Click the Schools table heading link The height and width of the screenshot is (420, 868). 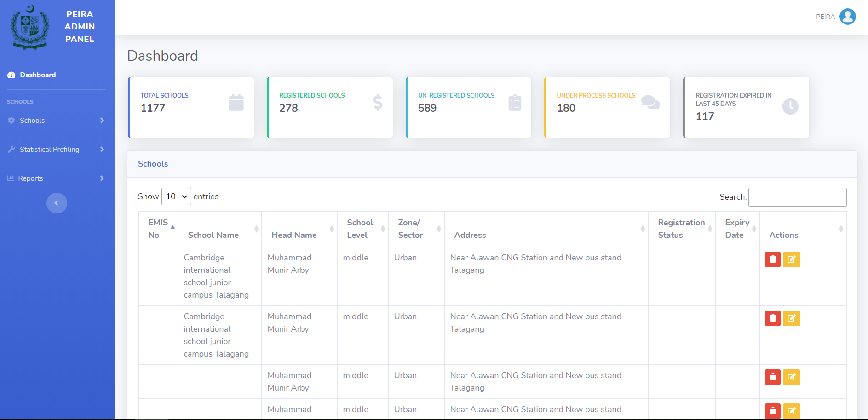(153, 164)
